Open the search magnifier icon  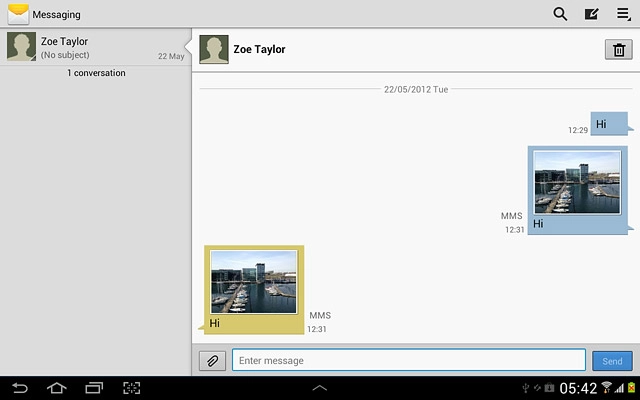coord(560,14)
